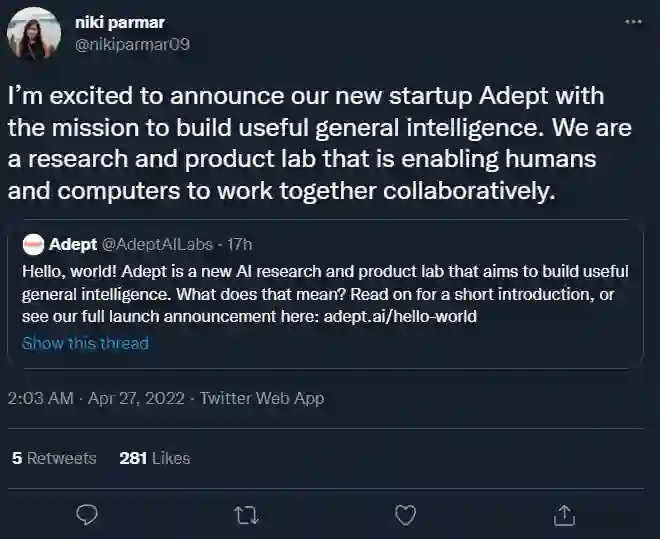This screenshot has height=539, width=660.
Task: Visit the @nikiparmar09 handle
Action: point(132,43)
